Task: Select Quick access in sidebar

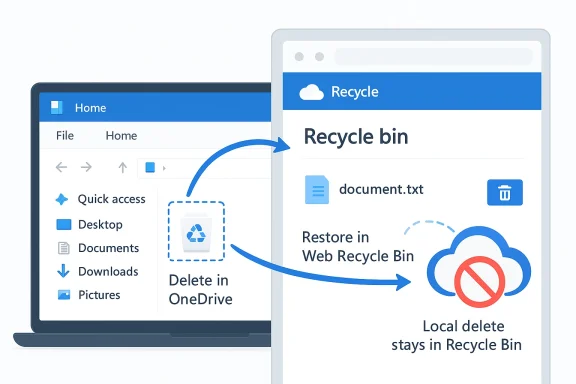Action: [x=112, y=199]
